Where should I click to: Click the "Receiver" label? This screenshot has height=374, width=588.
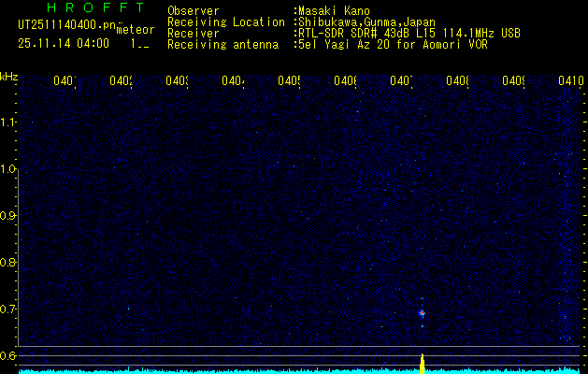pyautogui.click(x=194, y=34)
